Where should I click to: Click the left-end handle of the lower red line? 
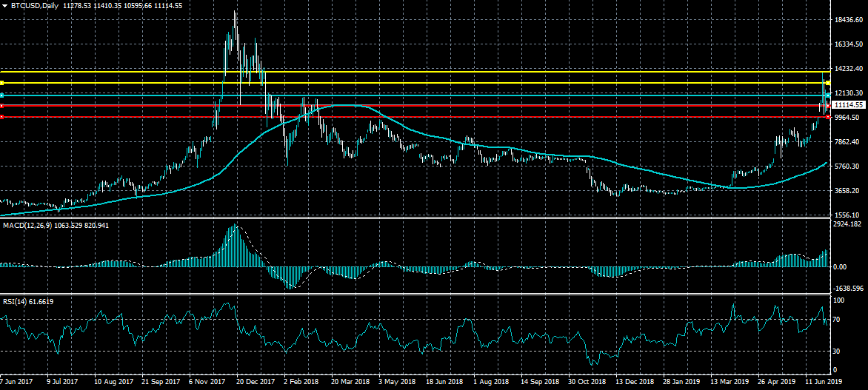2,117
